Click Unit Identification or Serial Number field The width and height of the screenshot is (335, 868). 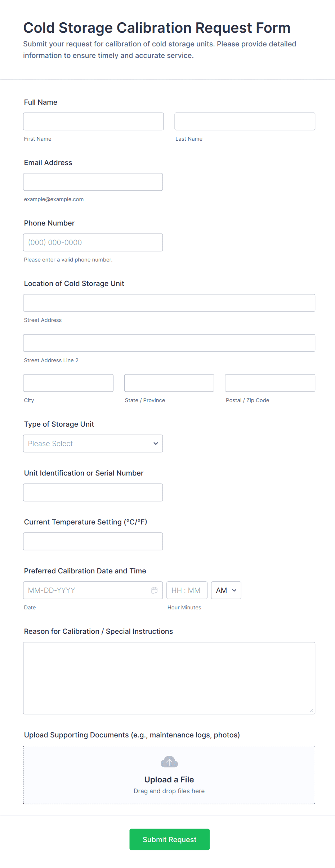(x=93, y=492)
